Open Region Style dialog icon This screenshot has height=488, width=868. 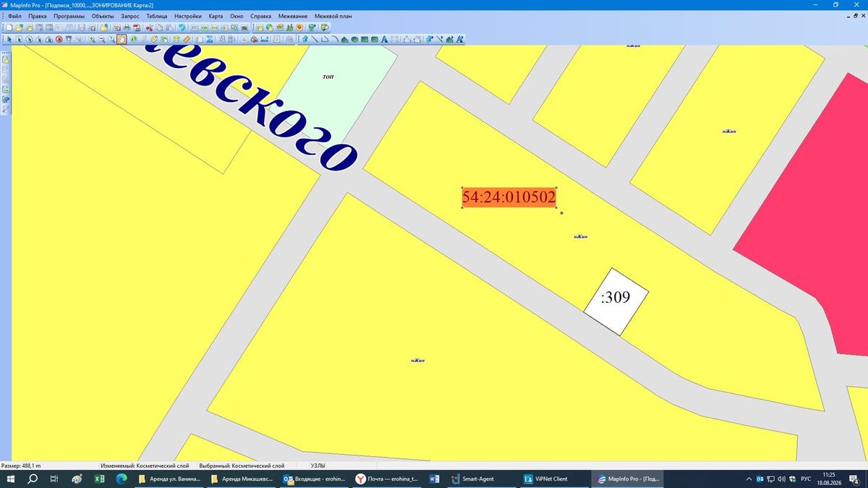tap(449, 39)
